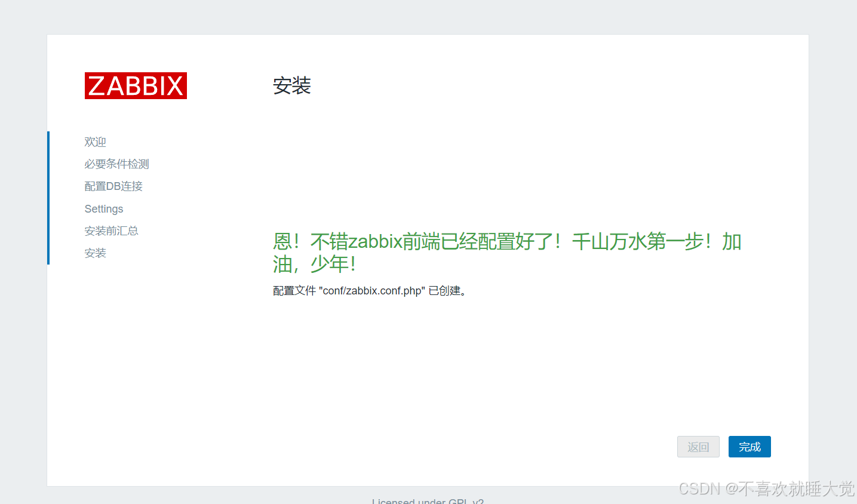Click the 千山万水第一步 part of the message
The width and height of the screenshot is (857, 504).
coord(637,242)
